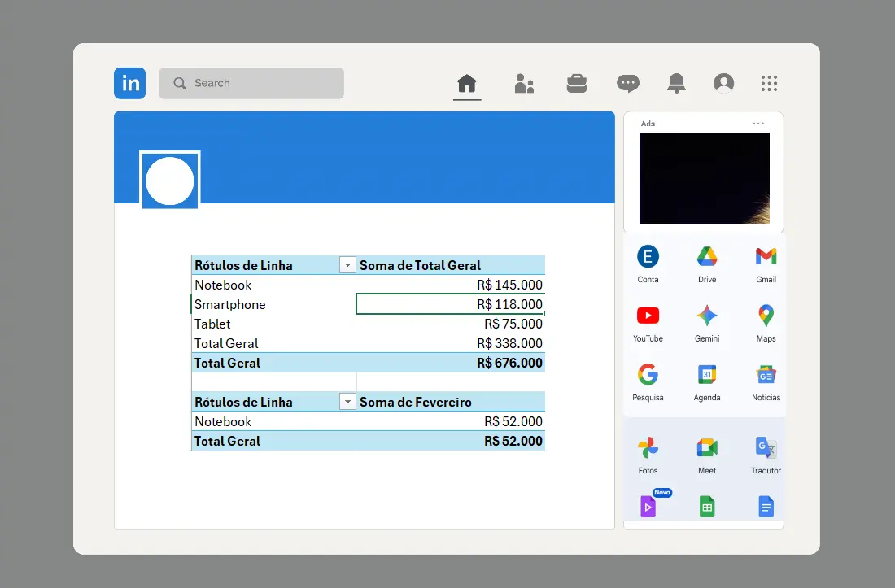895x588 pixels.
Task: Click the Jobs briefcase button
Action: 577,83
